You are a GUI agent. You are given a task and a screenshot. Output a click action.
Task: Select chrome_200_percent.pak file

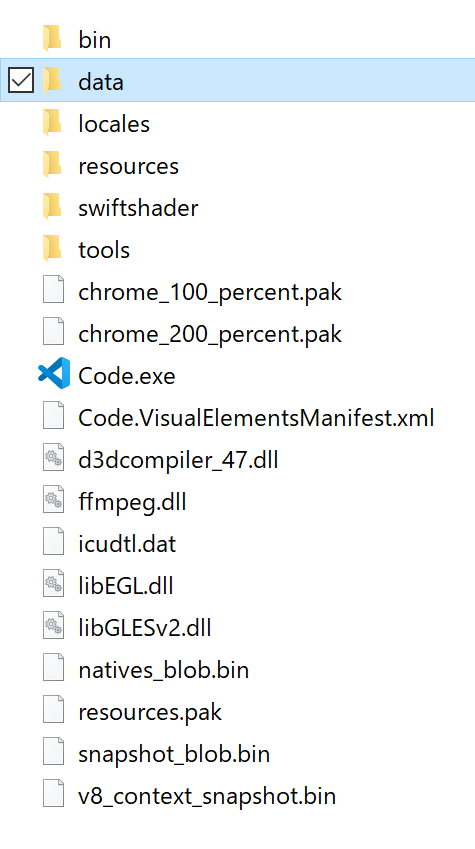pos(210,334)
